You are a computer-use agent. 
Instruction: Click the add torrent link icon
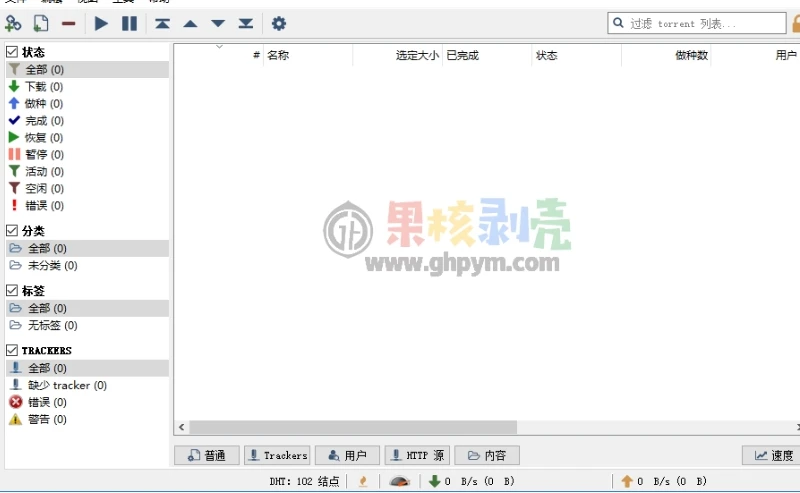[13, 23]
